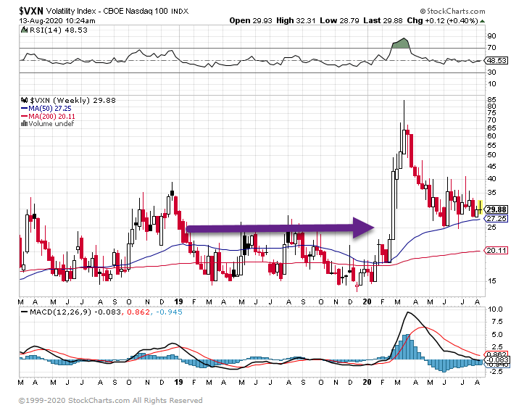Click the 30 level on the RSI axis
Viewport: 532px width, 408px height.
click(x=491, y=72)
